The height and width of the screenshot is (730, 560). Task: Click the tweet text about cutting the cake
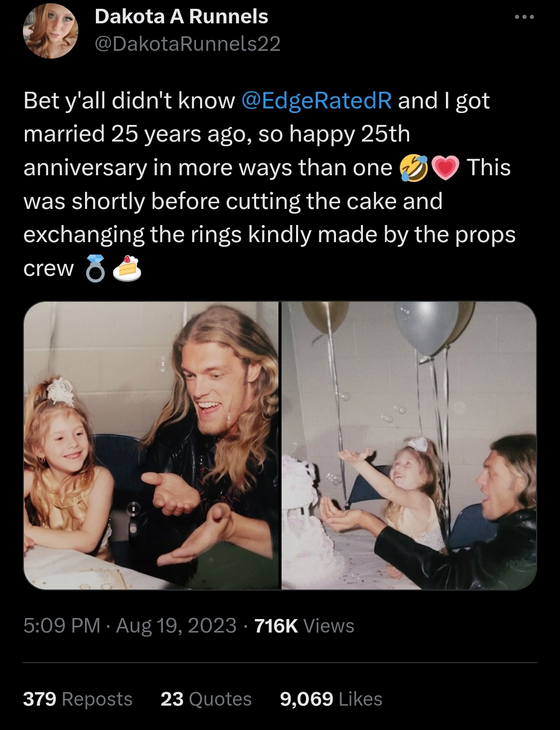click(233, 201)
